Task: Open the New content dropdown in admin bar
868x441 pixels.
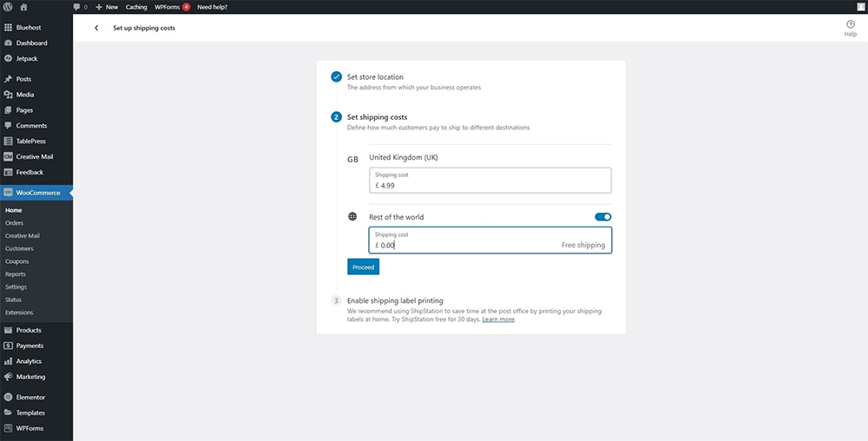Action: click(x=107, y=7)
